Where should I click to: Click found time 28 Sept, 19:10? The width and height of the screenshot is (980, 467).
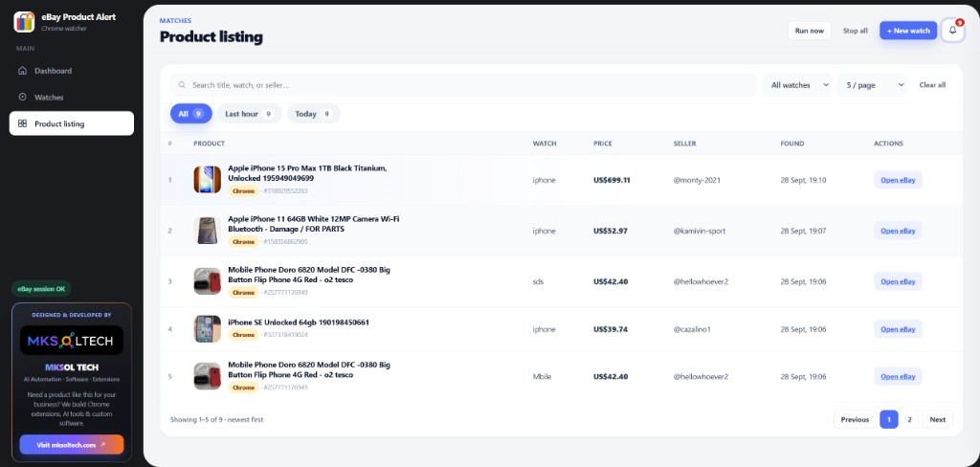pyautogui.click(x=803, y=180)
